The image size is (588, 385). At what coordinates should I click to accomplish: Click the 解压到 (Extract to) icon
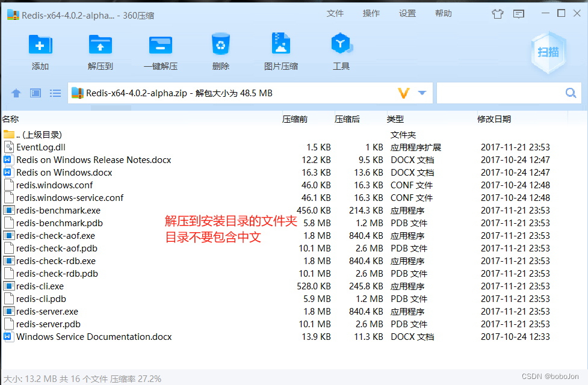(100, 45)
